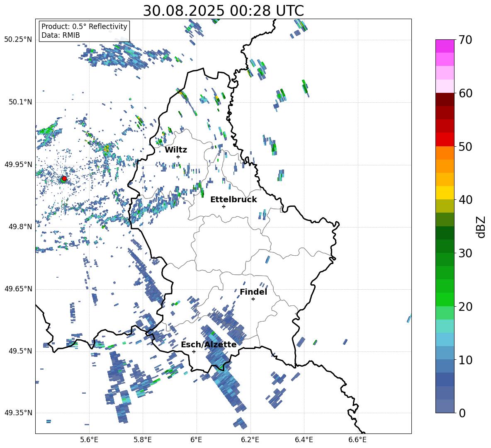Screen dimensions: 491x448
Task: Click the 49.65°N latitude label
Action: [18, 289]
